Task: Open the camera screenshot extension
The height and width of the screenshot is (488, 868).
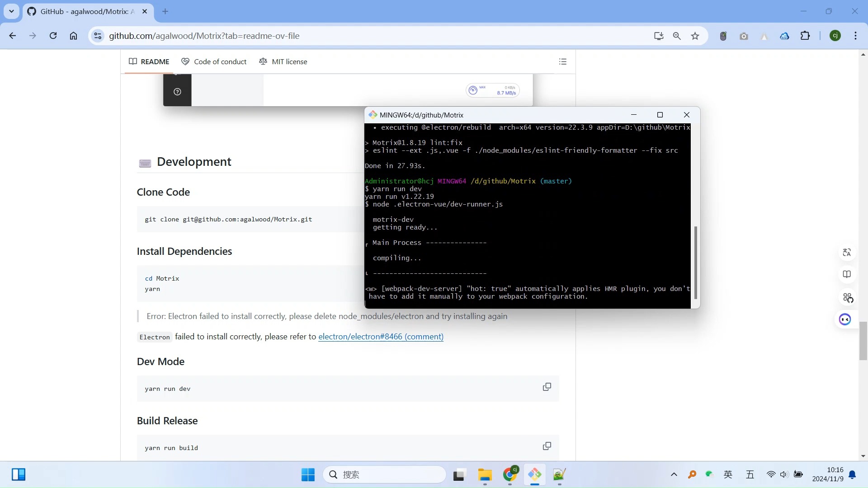Action: (x=744, y=36)
